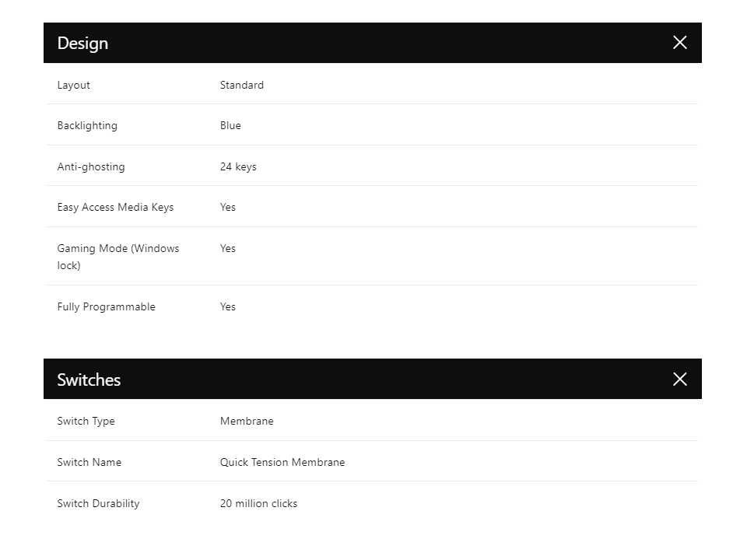Select the Blue backlighting value

[230, 125]
